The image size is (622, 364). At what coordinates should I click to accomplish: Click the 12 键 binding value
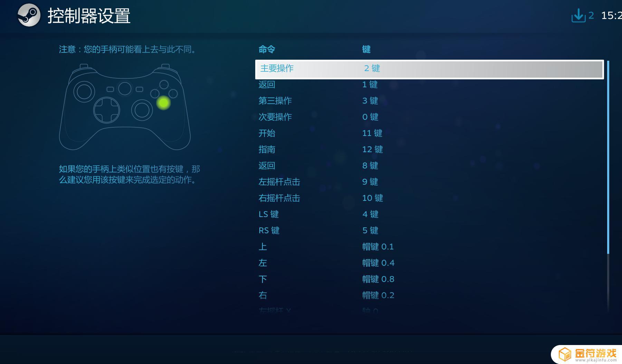click(x=373, y=149)
